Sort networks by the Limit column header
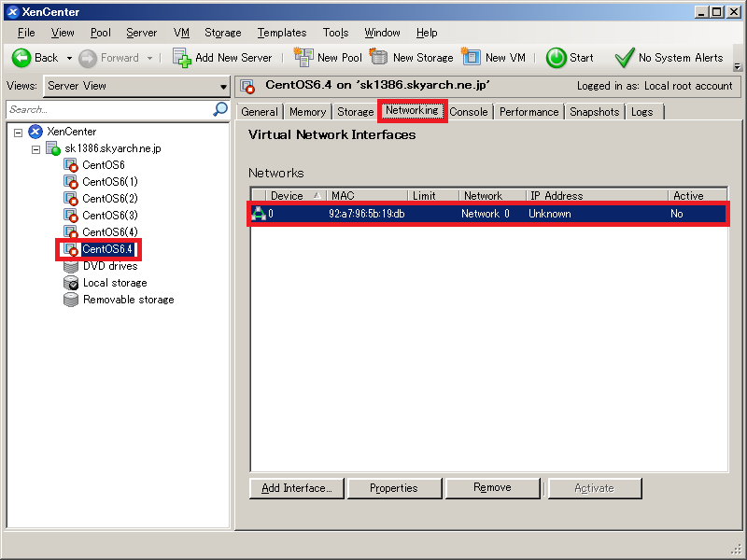 click(x=433, y=195)
